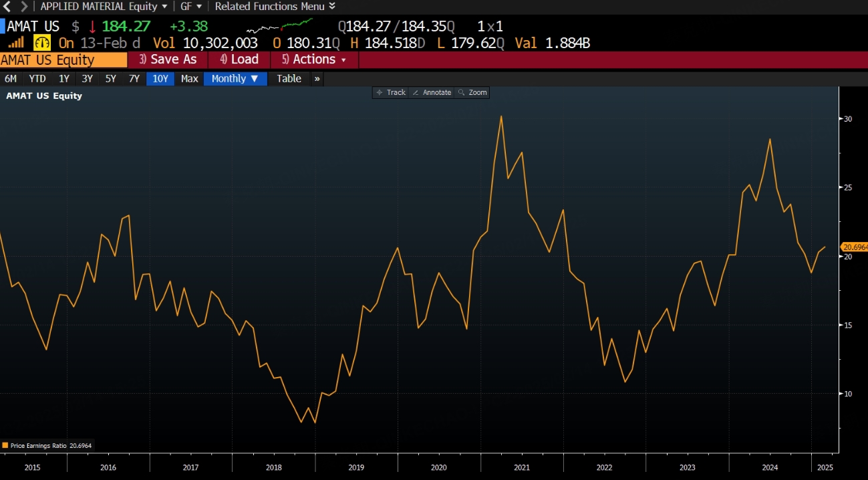
Task: Click the Vol 10,302,003 volume figure
Action: point(205,43)
